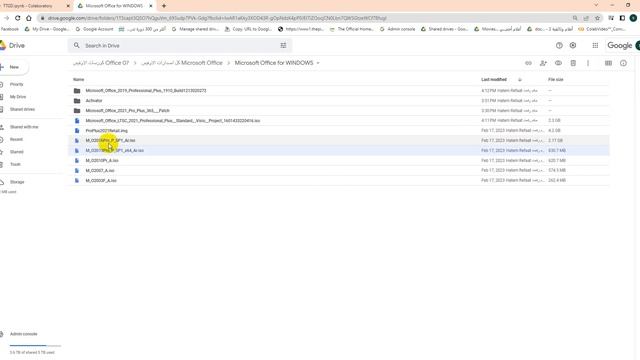Click the New button in Drive
The width and height of the screenshot is (640, 360).
click(13, 67)
